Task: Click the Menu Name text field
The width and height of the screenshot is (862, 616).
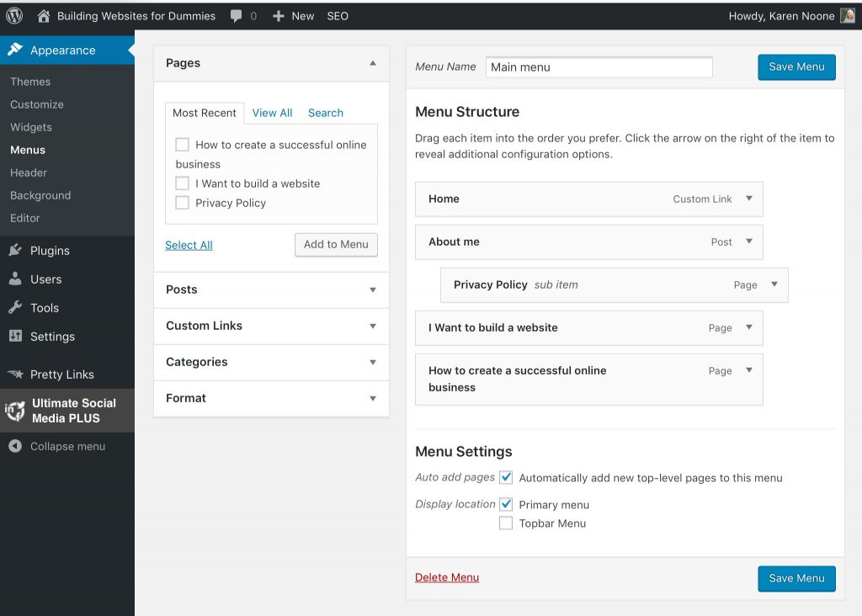Action: 599,67
